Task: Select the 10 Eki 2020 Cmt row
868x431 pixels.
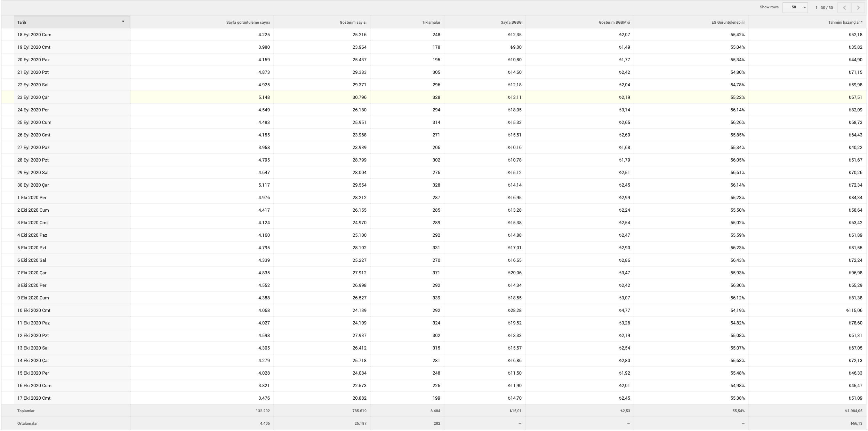Action: [x=434, y=310]
